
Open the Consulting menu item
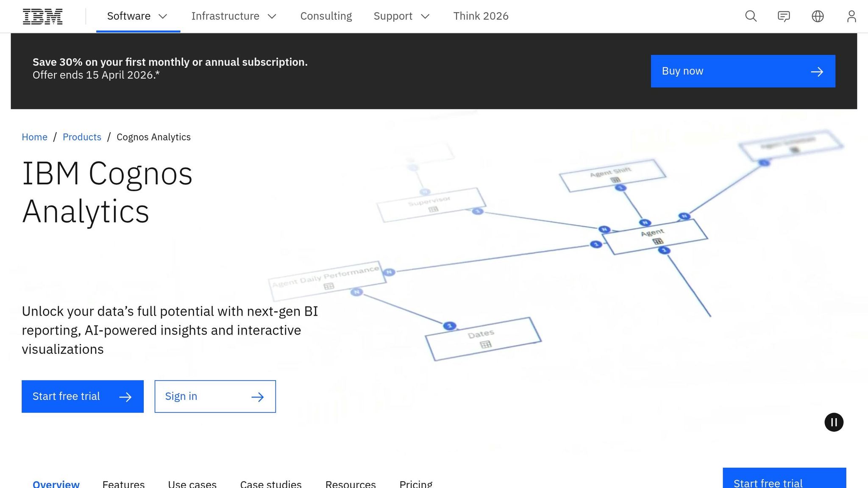(x=326, y=16)
